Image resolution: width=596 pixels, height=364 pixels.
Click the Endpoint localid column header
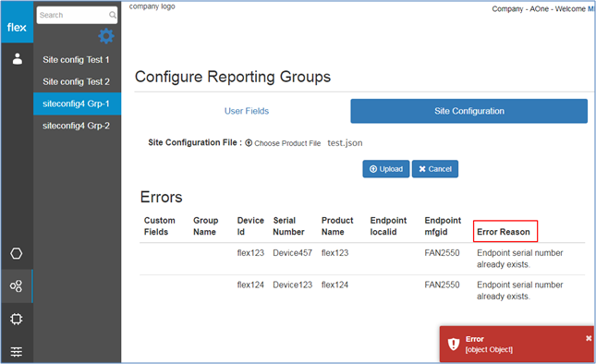pyautogui.click(x=388, y=226)
